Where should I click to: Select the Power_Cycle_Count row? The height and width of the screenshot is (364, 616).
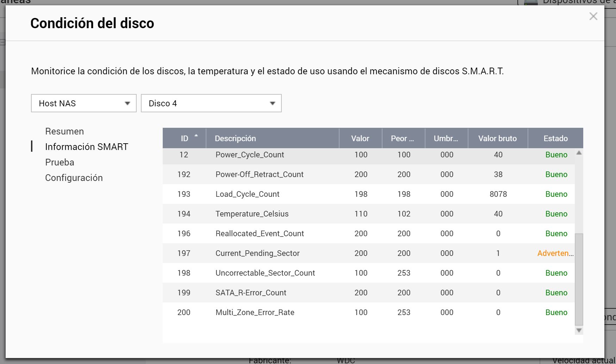pyautogui.click(x=250, y=155)
